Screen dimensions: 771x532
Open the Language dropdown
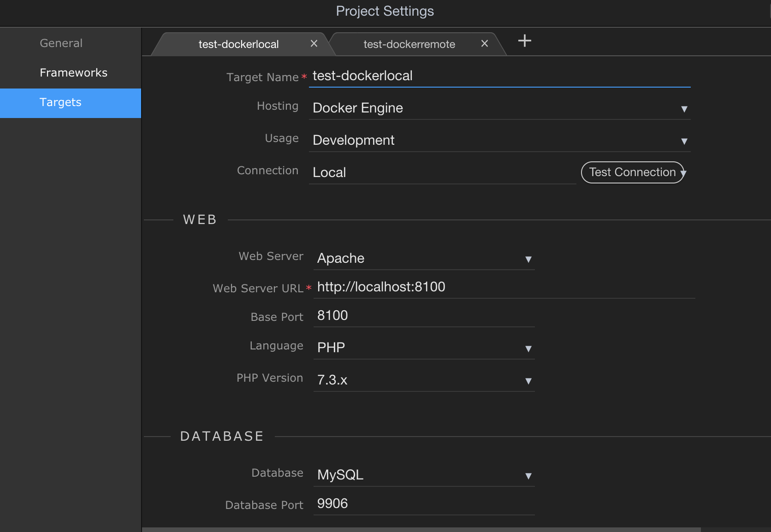coord(423,348)
